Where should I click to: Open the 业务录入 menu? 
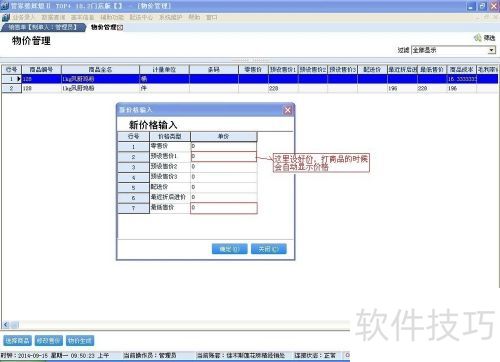click(24, 17)
